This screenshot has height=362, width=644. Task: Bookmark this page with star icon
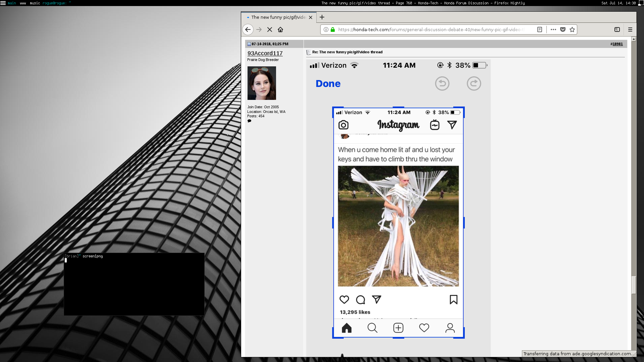572,29
